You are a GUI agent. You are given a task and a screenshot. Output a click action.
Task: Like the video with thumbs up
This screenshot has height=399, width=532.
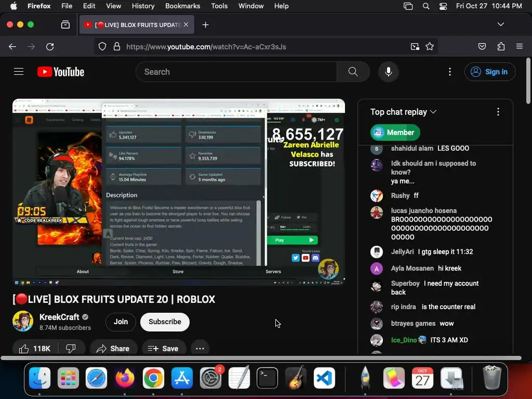35,349
